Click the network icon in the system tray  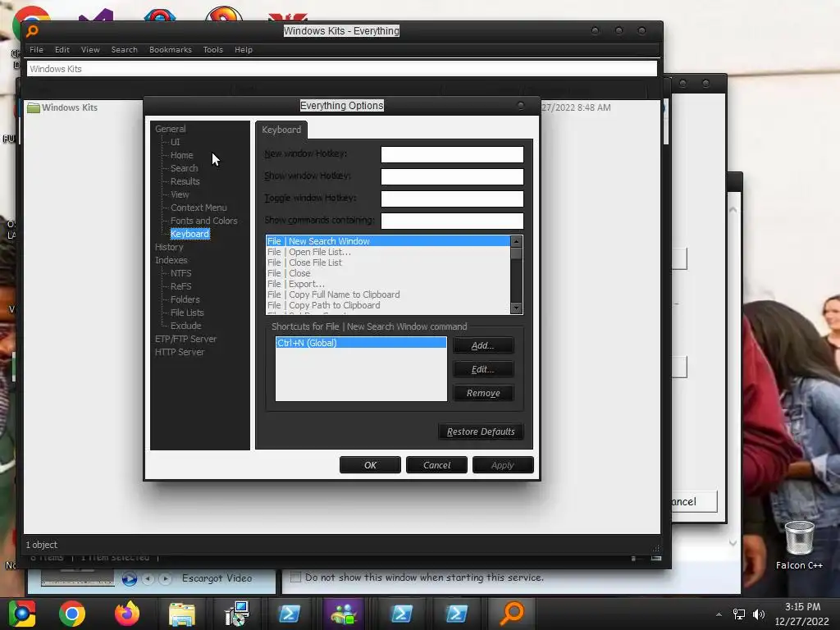739,614
